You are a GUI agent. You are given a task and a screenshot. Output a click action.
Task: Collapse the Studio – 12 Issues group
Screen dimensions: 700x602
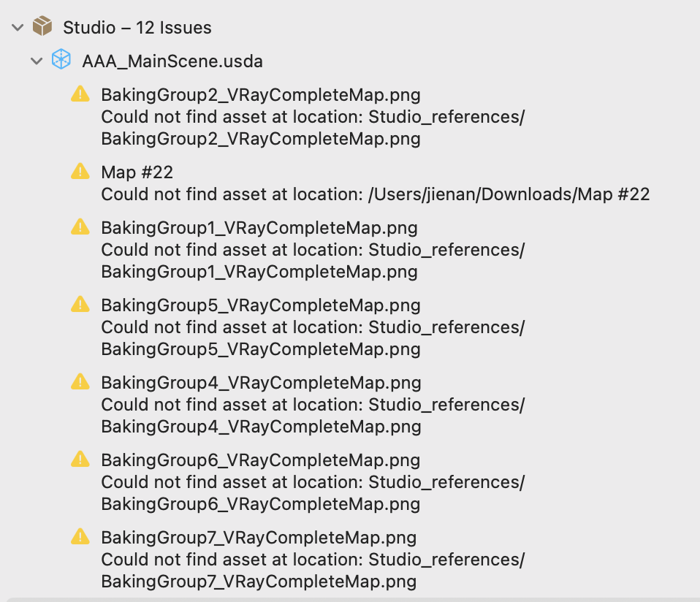coord(18,28)
